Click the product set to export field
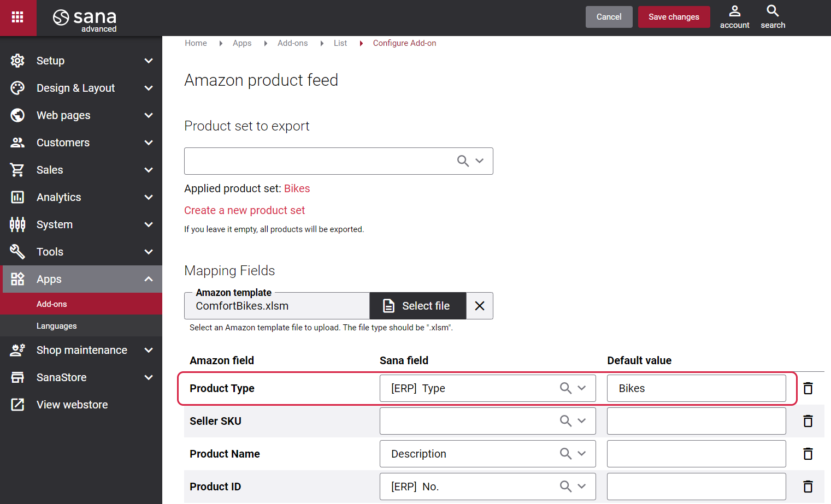 (338, 161)
